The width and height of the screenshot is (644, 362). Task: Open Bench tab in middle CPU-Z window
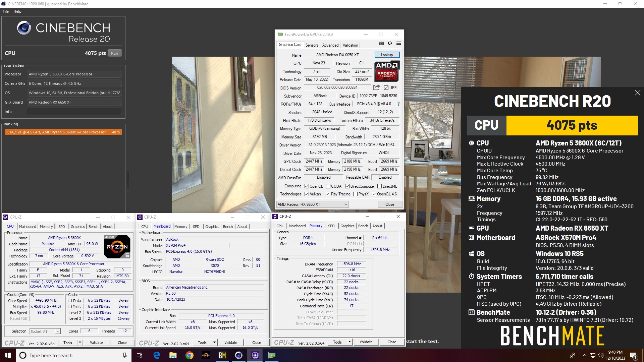pos(228,227)
